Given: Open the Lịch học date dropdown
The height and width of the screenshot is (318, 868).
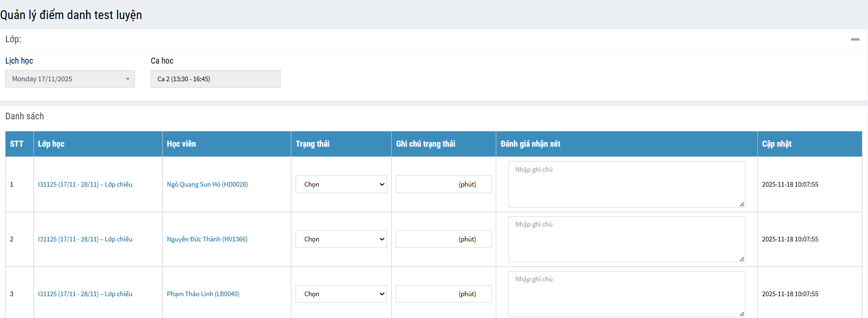Looking at the screenshot, I should coord(70,79).
